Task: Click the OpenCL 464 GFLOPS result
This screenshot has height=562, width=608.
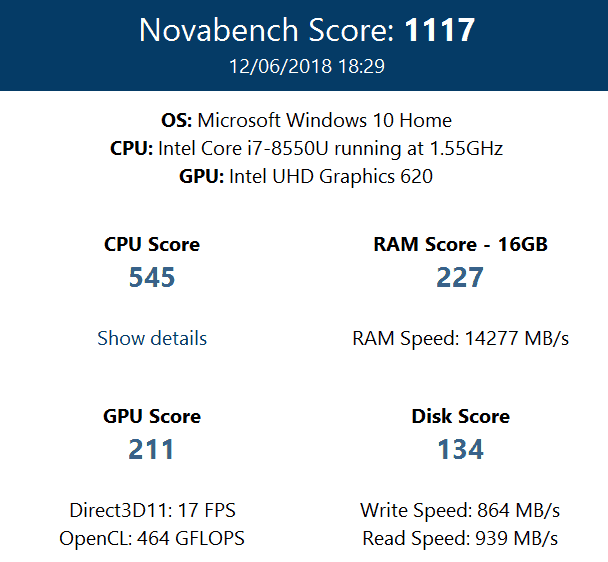Action: pyautogui.click(x=152, y=538)
